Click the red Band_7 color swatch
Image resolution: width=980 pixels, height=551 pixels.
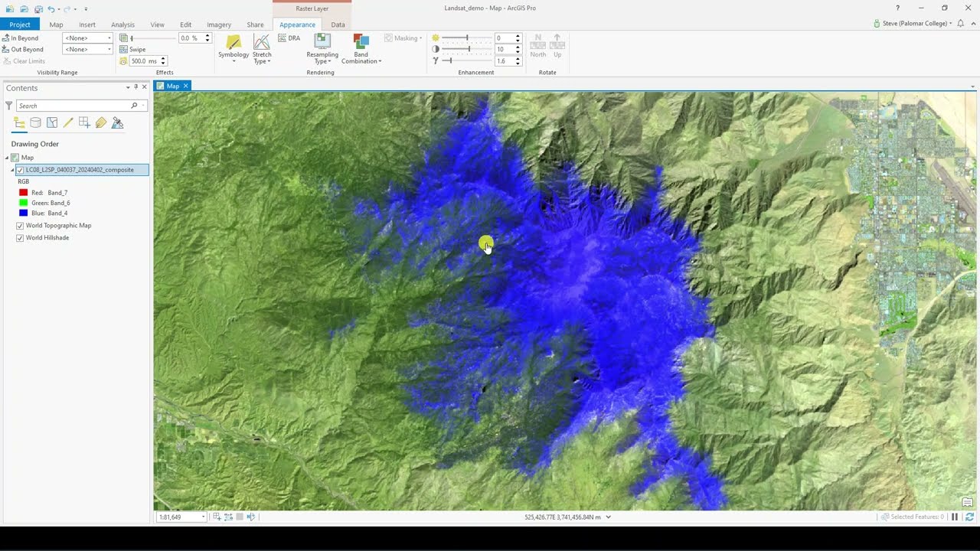24,193
